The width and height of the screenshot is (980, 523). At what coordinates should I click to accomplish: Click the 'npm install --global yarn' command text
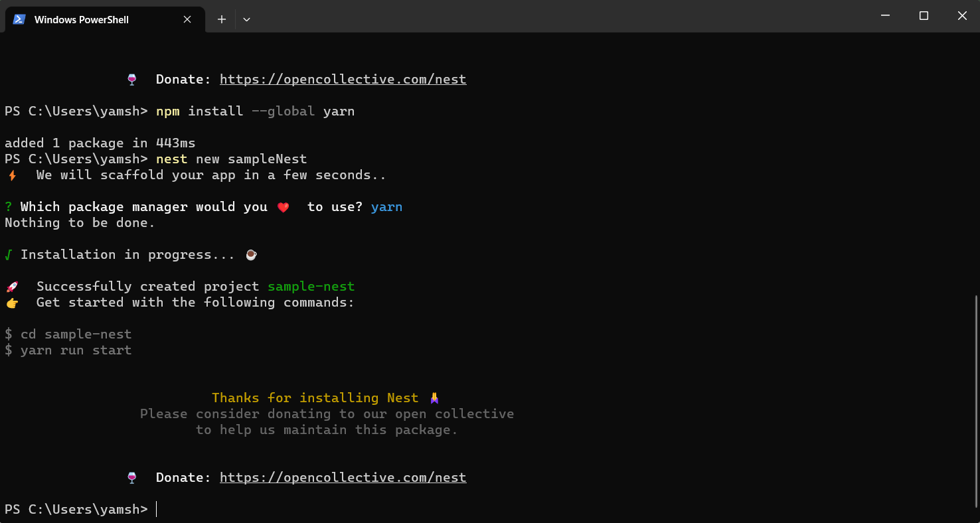click(x=255, y=111)
